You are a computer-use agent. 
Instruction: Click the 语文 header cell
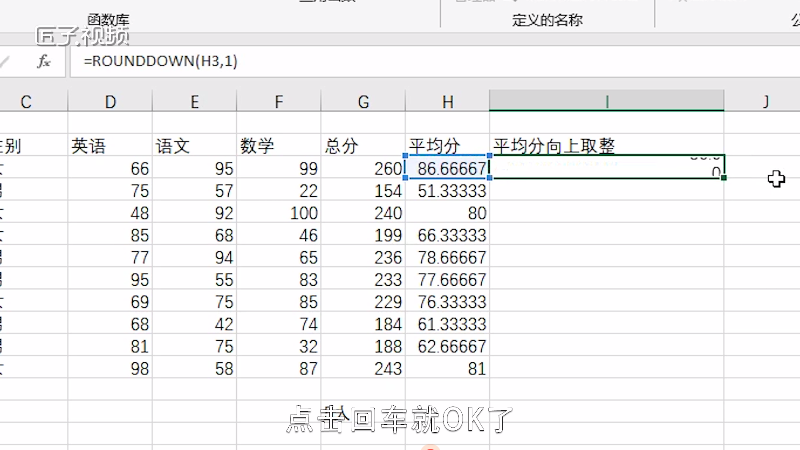tap(194, 146)
